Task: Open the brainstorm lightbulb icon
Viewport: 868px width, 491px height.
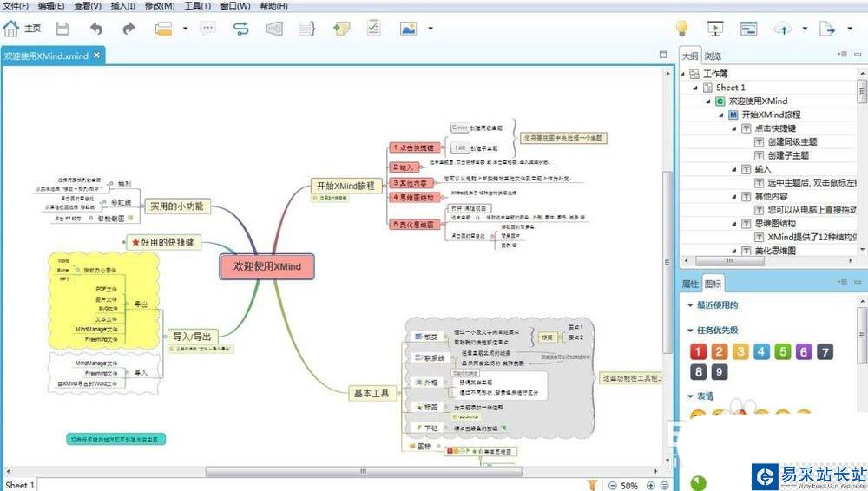Action: [682, 29]
